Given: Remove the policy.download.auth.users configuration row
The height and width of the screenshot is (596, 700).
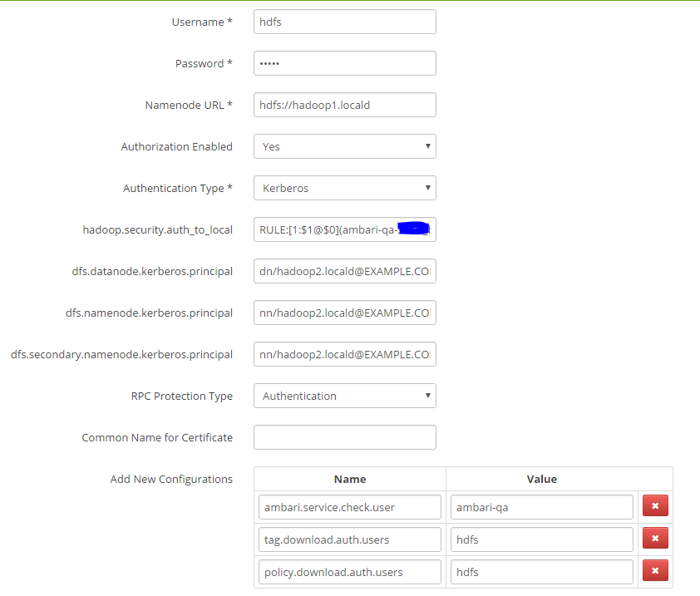Looking at the screenshot, I should (655, 570).
